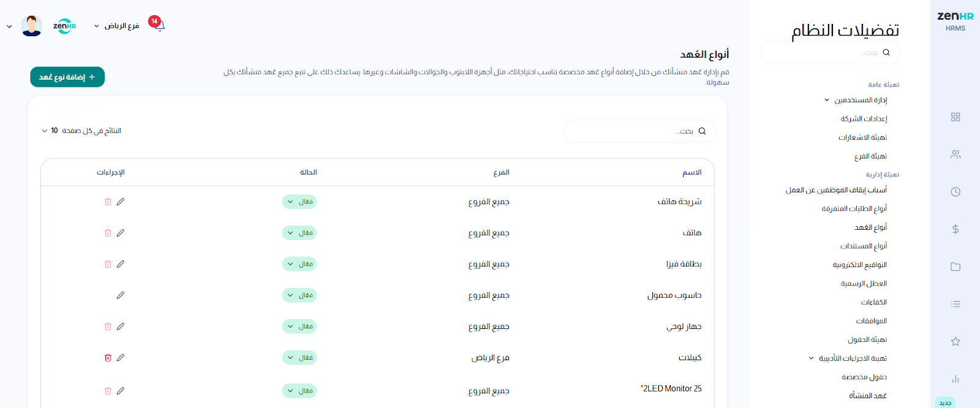Go to تهيئة الاشعارات settings

[x=862, y=137]
